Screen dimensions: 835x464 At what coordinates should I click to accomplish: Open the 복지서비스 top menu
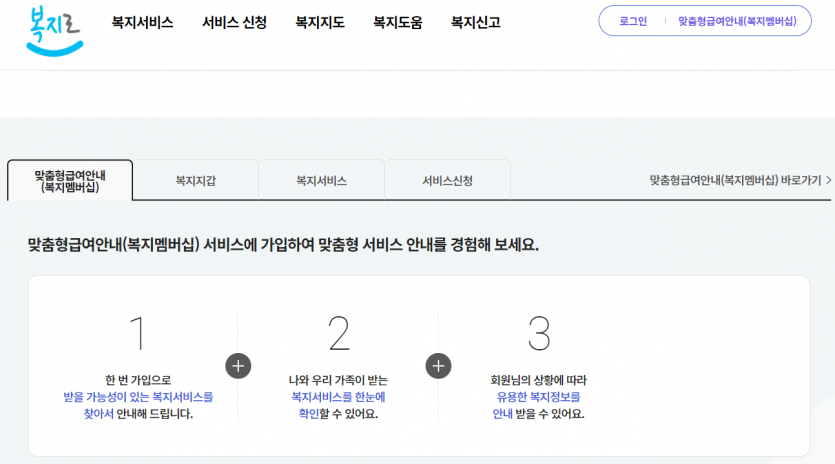[x=142, y=22]
